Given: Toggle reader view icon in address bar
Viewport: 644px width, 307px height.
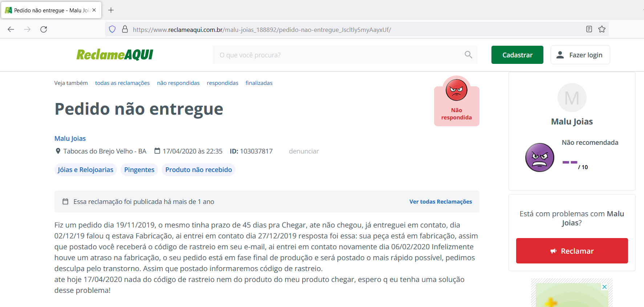Looking at the screenshot, I should pos(589,29).
